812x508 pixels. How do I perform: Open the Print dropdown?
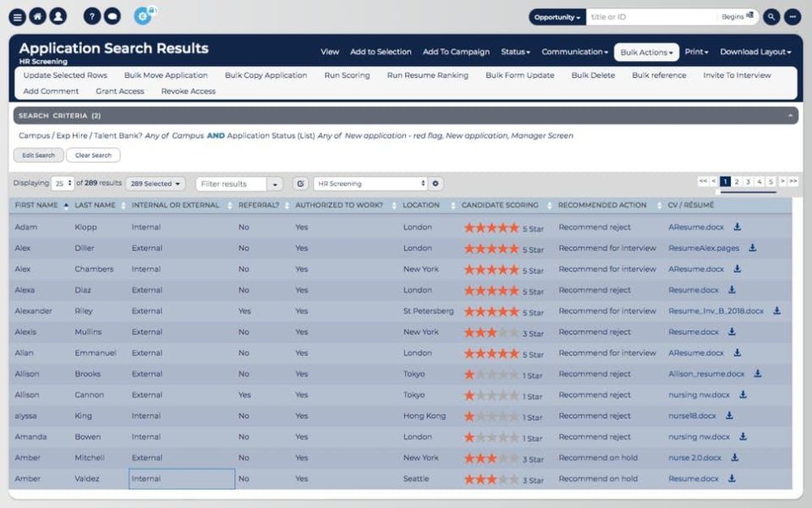pyautogui.click(x=696, y=52)
